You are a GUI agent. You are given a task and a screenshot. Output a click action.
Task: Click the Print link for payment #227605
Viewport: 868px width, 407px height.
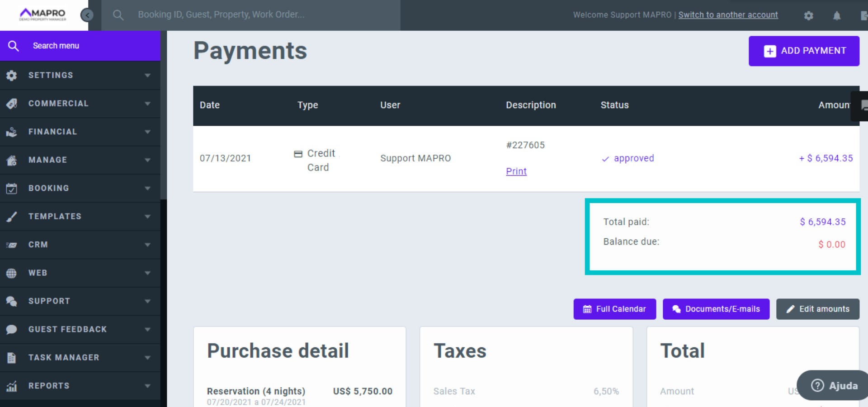[516, 171]
